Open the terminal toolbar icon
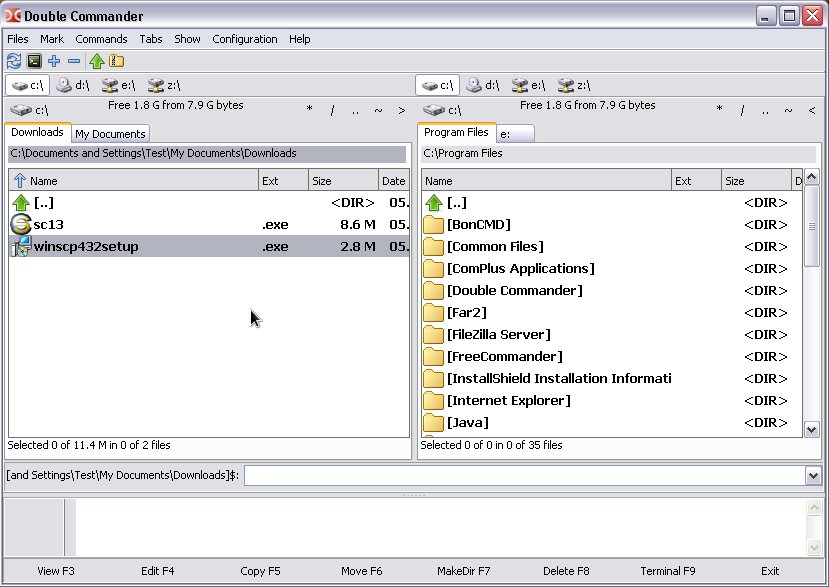The image size is (829, 587). coord(34,61)
